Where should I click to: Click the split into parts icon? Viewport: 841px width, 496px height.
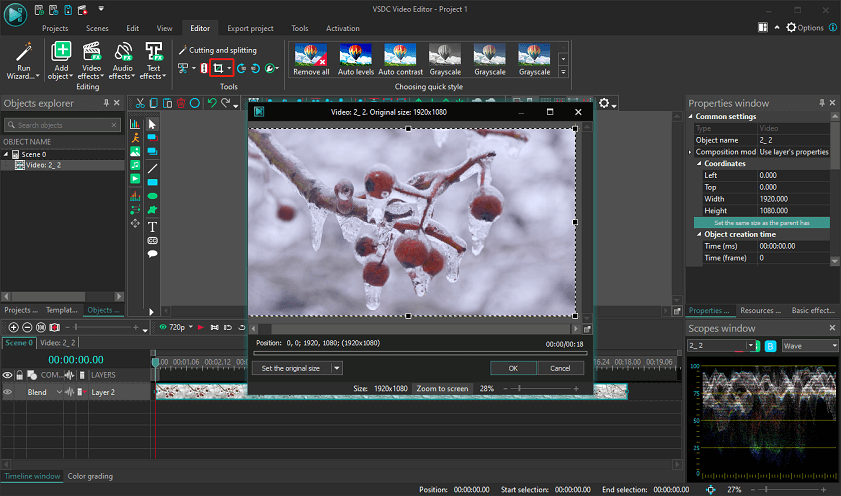coord(204,68)
